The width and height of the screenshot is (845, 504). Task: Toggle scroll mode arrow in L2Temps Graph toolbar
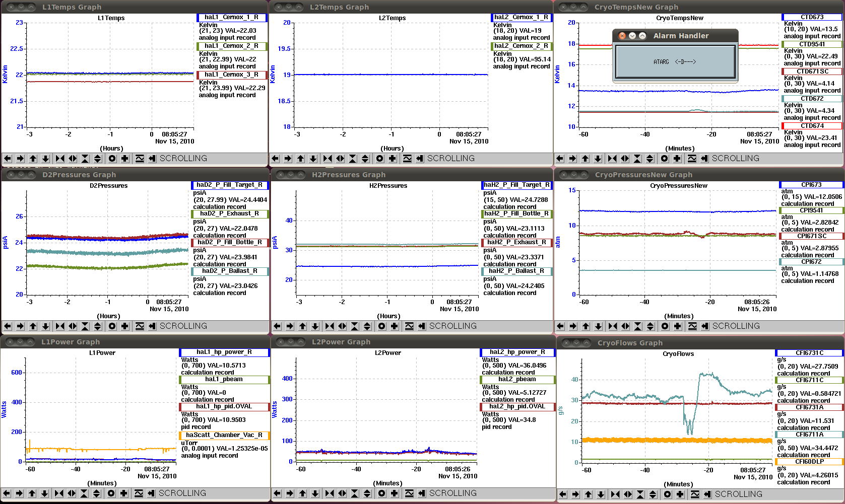pyautogui.click(x=420, y=159)
